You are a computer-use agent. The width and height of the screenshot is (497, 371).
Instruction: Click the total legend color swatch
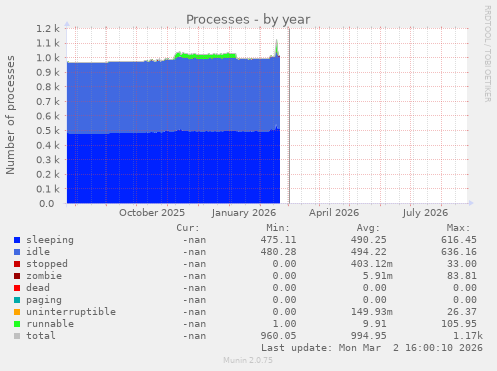tap(17, 336)
